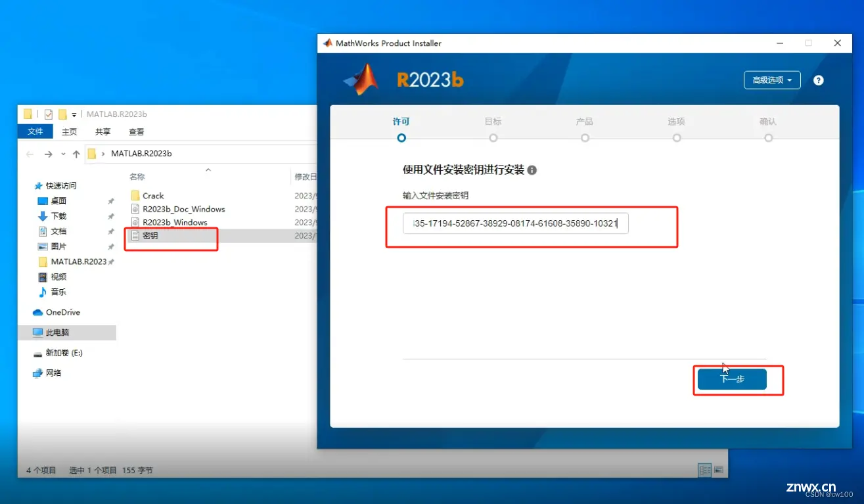Viewport: 864px width, 504px height.
Task: Select R2023b_Windows file
Action: (x=175, y=222)
